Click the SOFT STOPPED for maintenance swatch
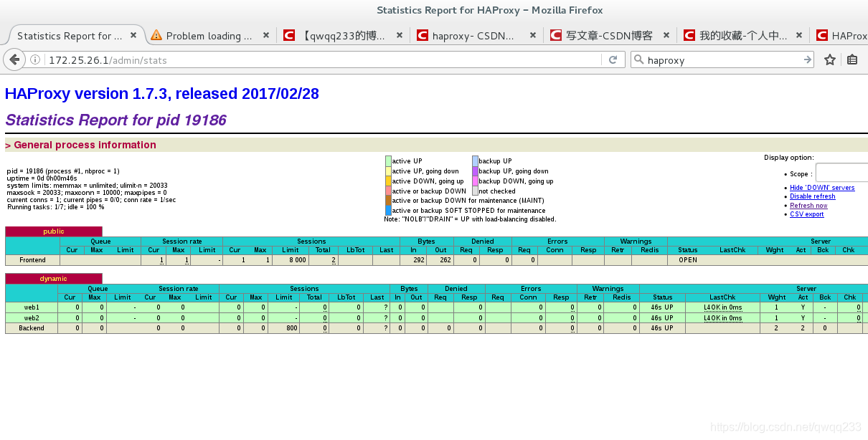The image size is (868, 440). tap(388, 211)
